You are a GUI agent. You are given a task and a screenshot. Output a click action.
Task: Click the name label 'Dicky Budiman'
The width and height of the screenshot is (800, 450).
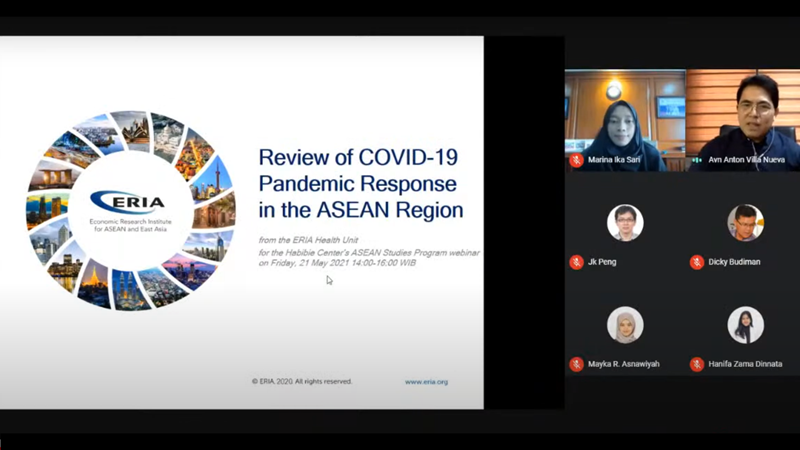734,262
